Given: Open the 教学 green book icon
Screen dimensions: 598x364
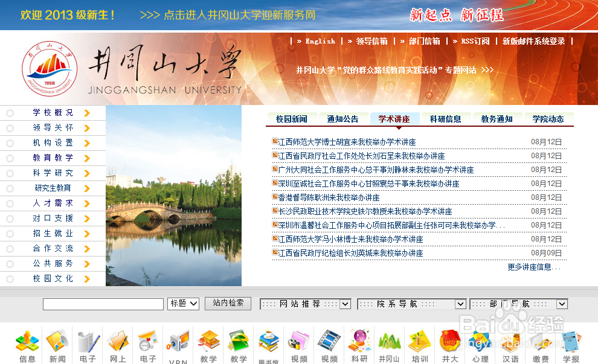Looking at the screenshot, I should (239, 341).
